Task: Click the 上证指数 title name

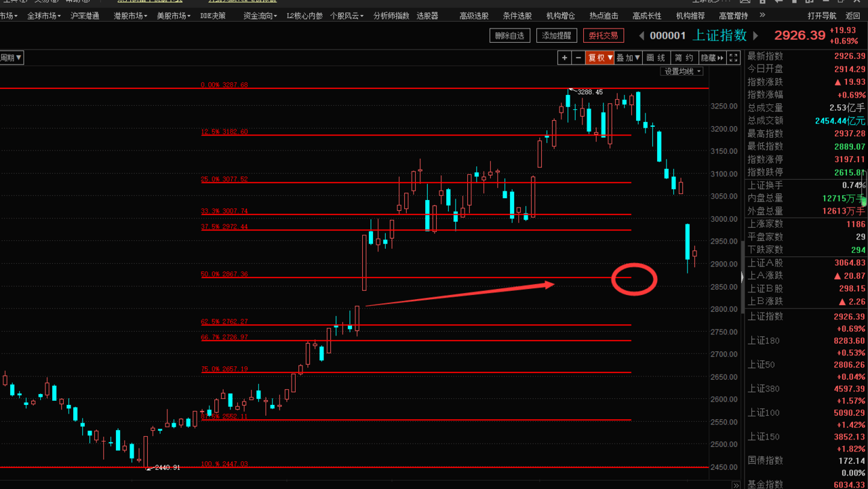Action: 719,35
